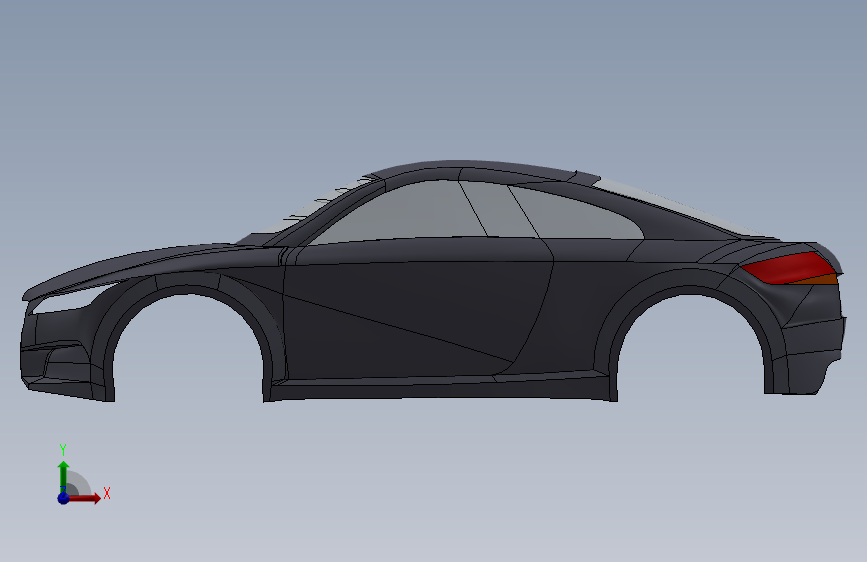Screen dimensions: 867x562
Task: Select the red tail light
Action: click(x=788, y=268)
